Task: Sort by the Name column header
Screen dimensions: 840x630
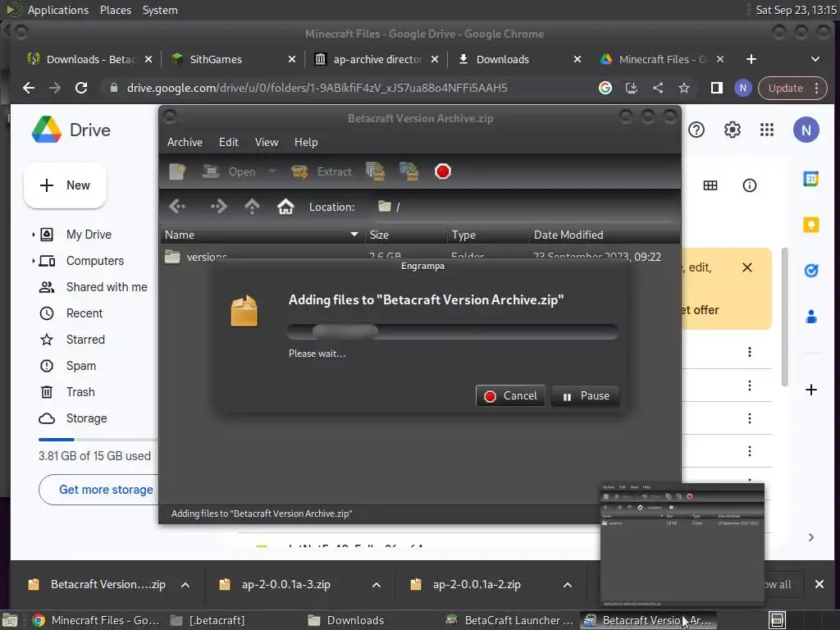Action: 262,235
